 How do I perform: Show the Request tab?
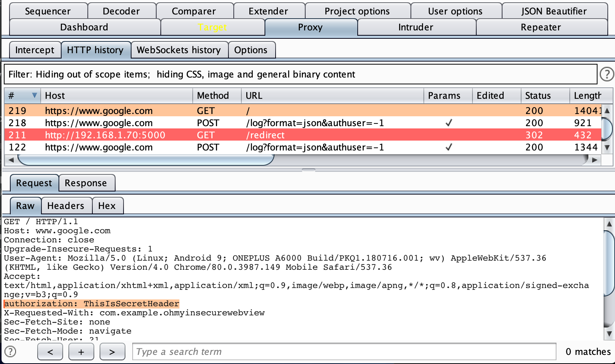tap(34, 183)
